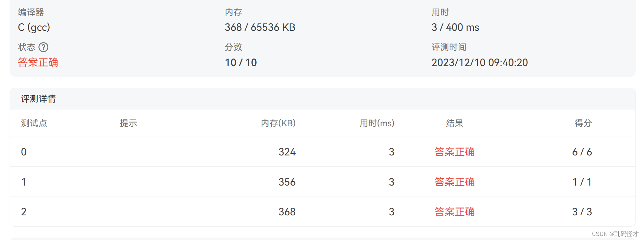Click the runtime value 3 / 400 ms

pyautogui.click(x=455, y=27)
